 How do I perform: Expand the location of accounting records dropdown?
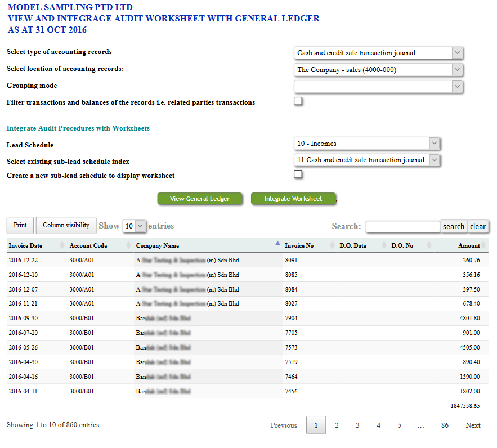(378, 70)
